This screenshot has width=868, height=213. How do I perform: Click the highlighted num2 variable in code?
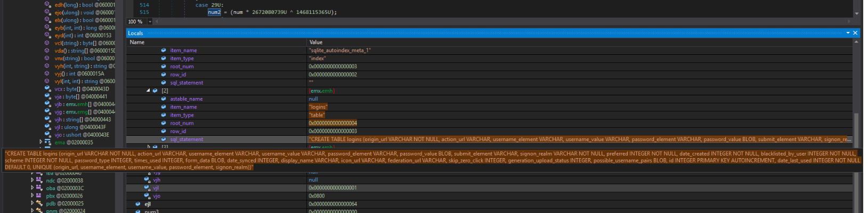click(x=214, y=12)
